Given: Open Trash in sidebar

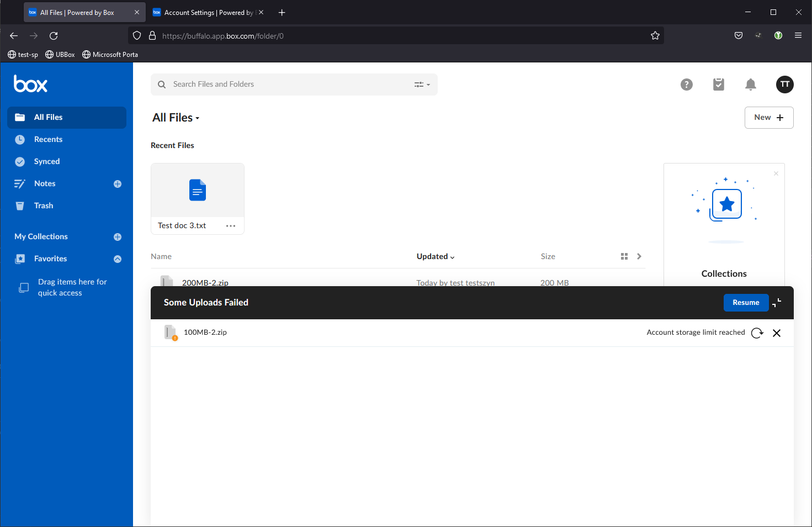Looking at the screenshot, I should click(x=44, y=206).
